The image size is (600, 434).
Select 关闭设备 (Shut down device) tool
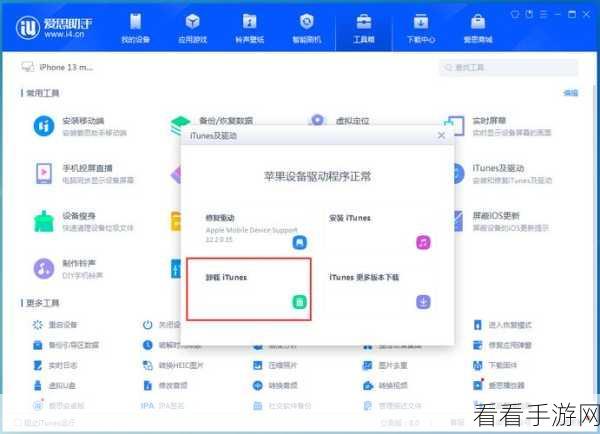click(x=161, y=325)
